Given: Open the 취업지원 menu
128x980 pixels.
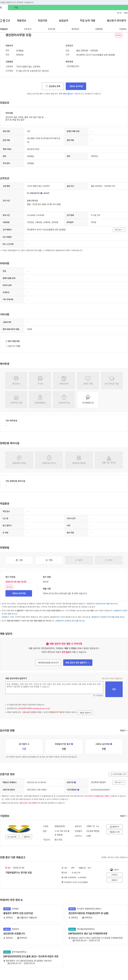Looking at the screenshot, I should [x=43, y=21].
